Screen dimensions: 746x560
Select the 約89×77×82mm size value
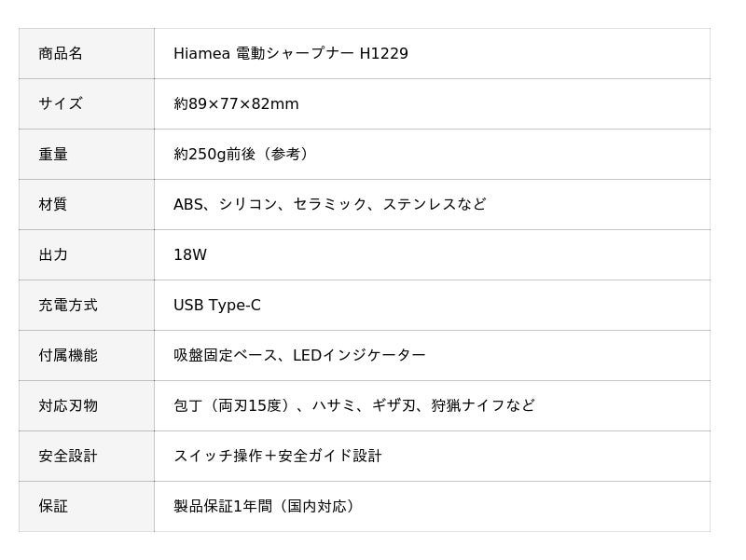click(x=236, y=103)
